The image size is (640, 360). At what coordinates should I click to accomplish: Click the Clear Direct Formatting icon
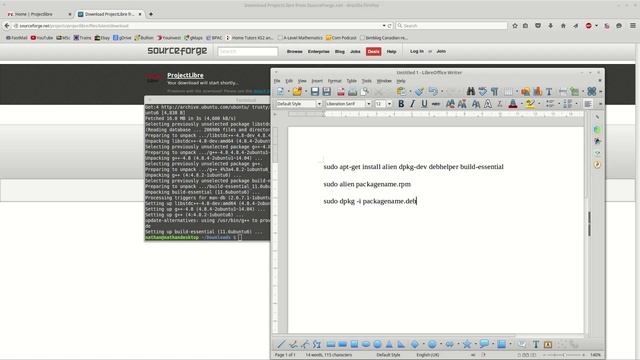(500, 104)
